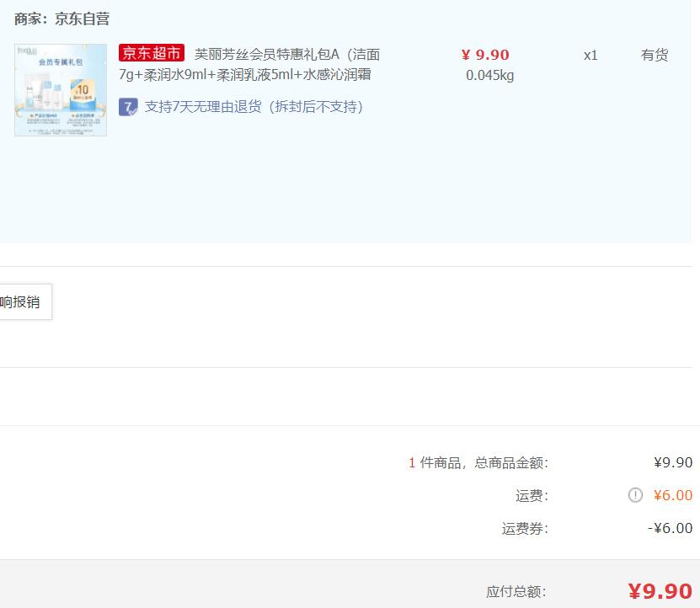Viewport: 700px width, 608px height.
Task: Click the 支持7天无理由退货 policy text
Action: pos(254,107)
